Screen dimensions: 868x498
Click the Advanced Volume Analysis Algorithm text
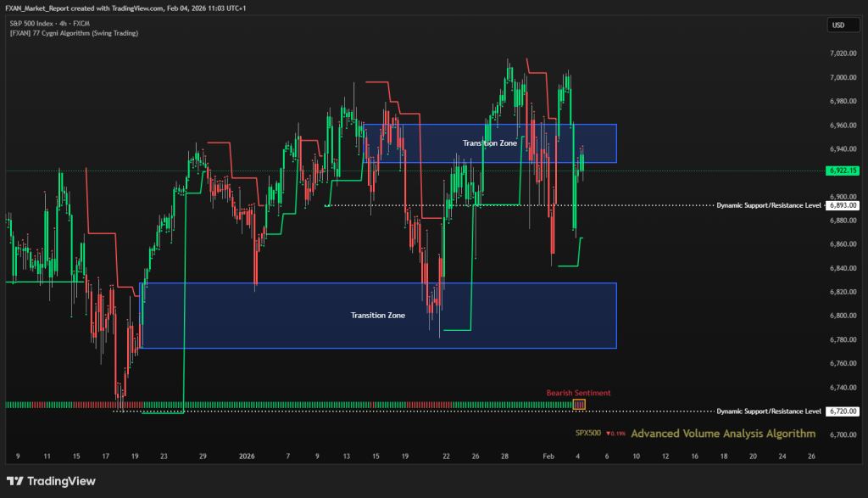[723, 434]
